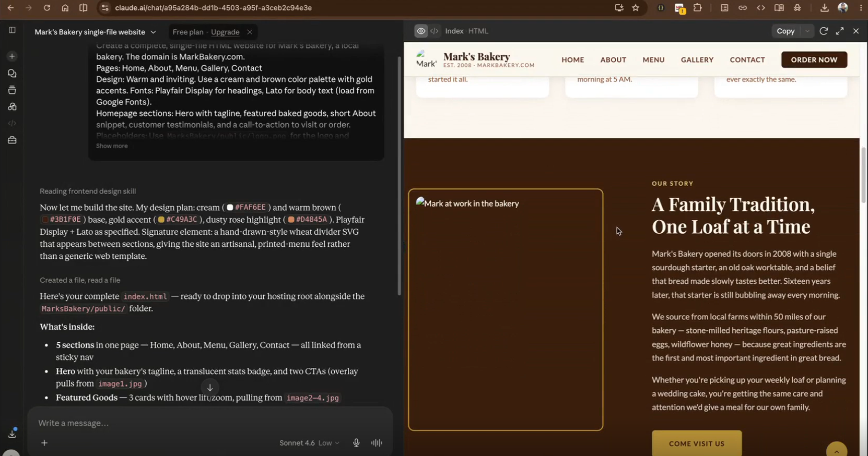Viewport: 868px width, 456px height.
Task: Click the #D4845A dusty rose color chip
Action: [308, 220]
